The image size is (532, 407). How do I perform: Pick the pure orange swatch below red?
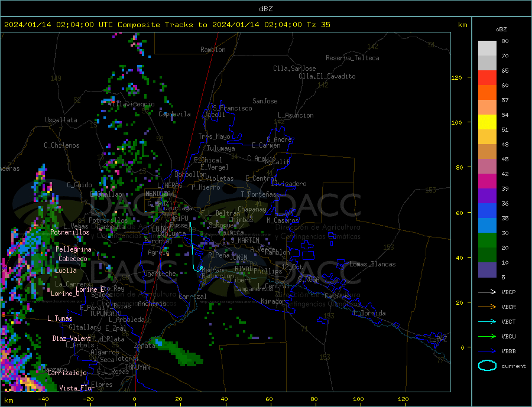point(487,93)
